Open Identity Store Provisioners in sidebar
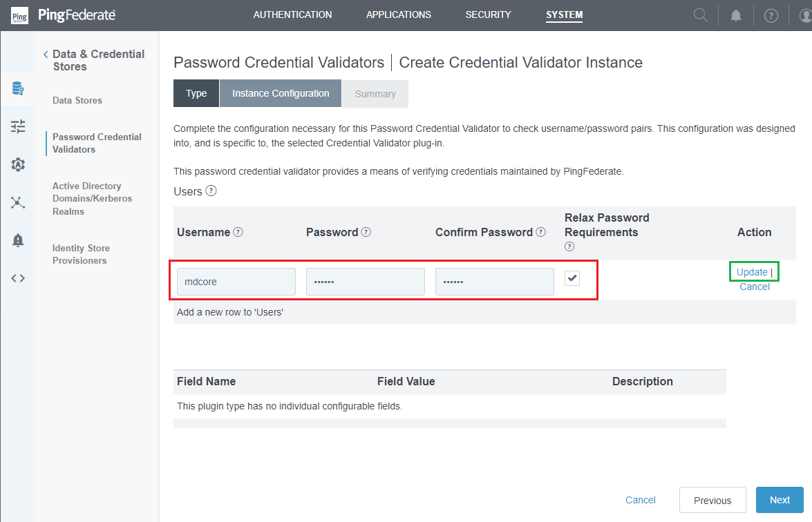The width and height of the screenshot is (812, 522). coord(81,255)
